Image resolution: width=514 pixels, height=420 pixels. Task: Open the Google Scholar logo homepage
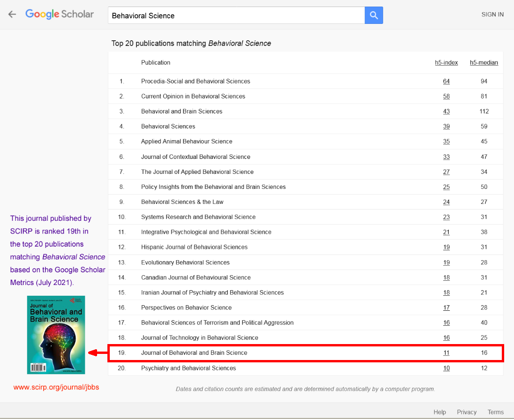[x=60, y=15]
